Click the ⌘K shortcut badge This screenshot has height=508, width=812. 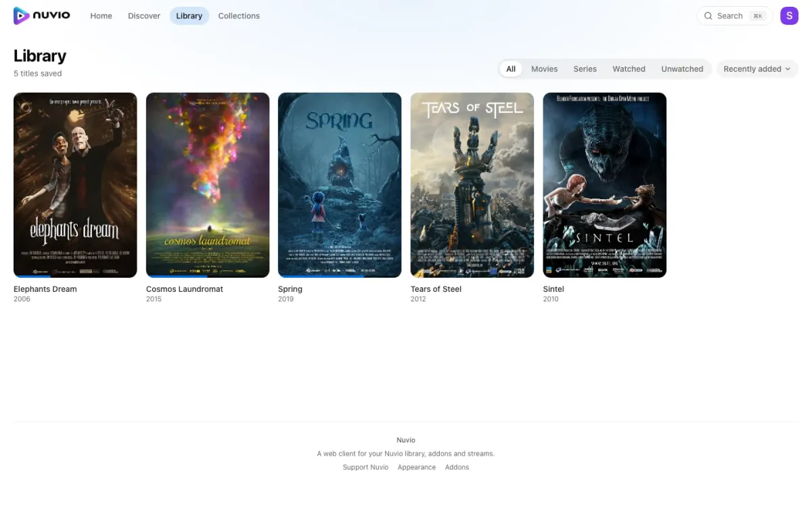758,16
